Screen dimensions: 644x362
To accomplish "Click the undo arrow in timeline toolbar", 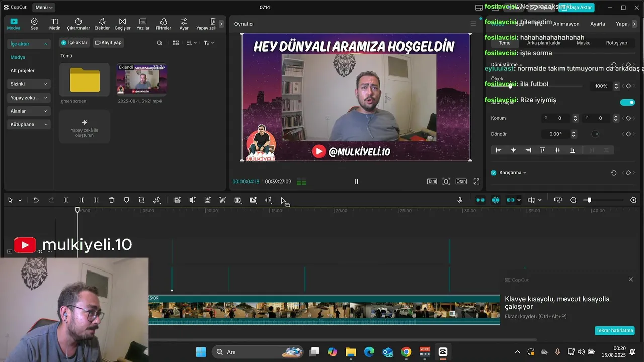I will pos(36,200).
